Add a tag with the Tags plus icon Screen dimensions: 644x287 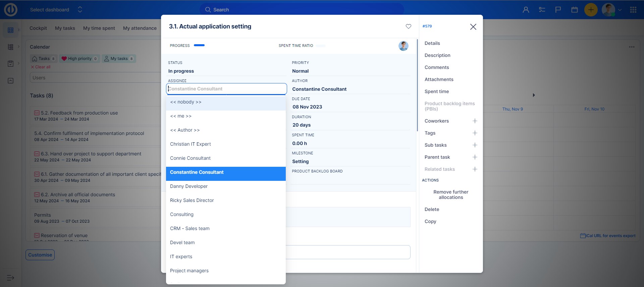coord(475,133)
